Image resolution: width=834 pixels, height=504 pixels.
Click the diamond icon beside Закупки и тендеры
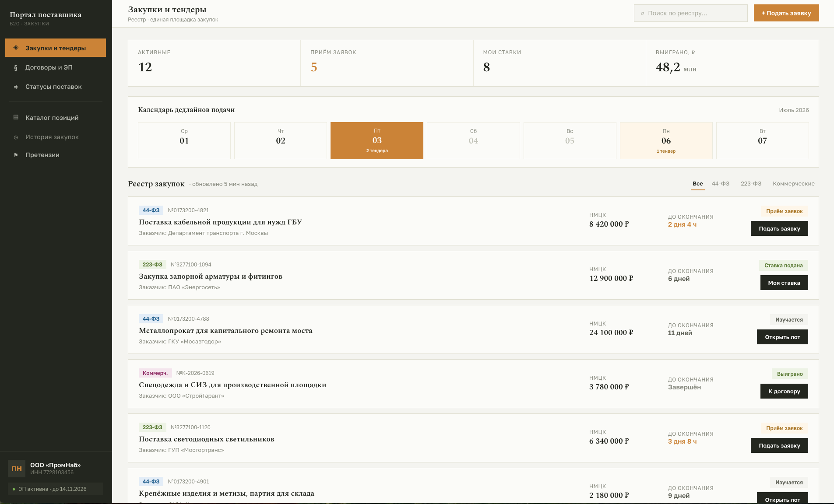pos(16,48)
